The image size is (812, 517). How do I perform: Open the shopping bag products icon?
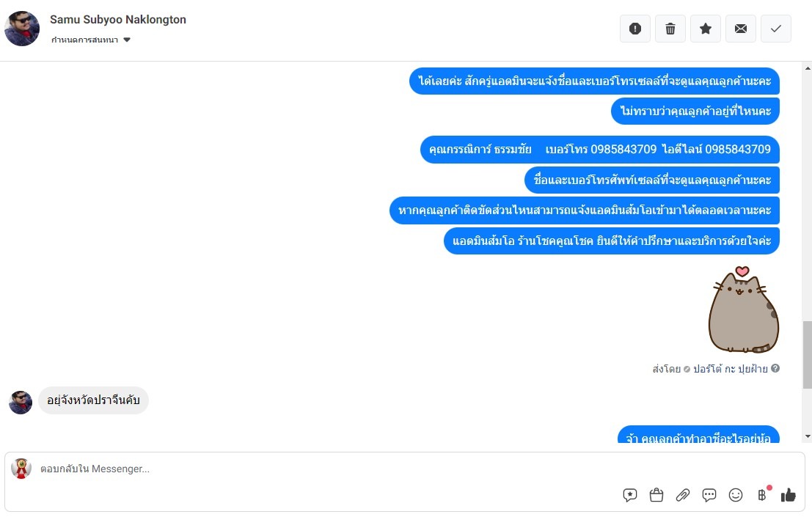(x=656, y=495)
